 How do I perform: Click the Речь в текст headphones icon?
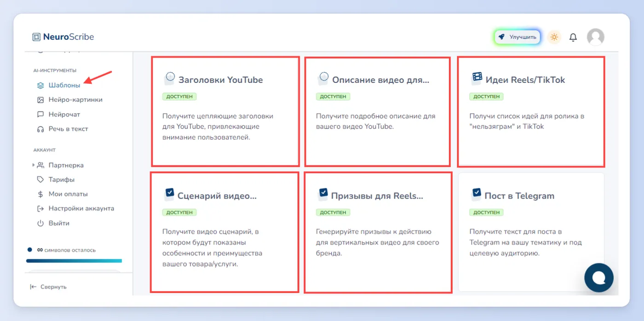pyautogui.click(x=40, y=129)
